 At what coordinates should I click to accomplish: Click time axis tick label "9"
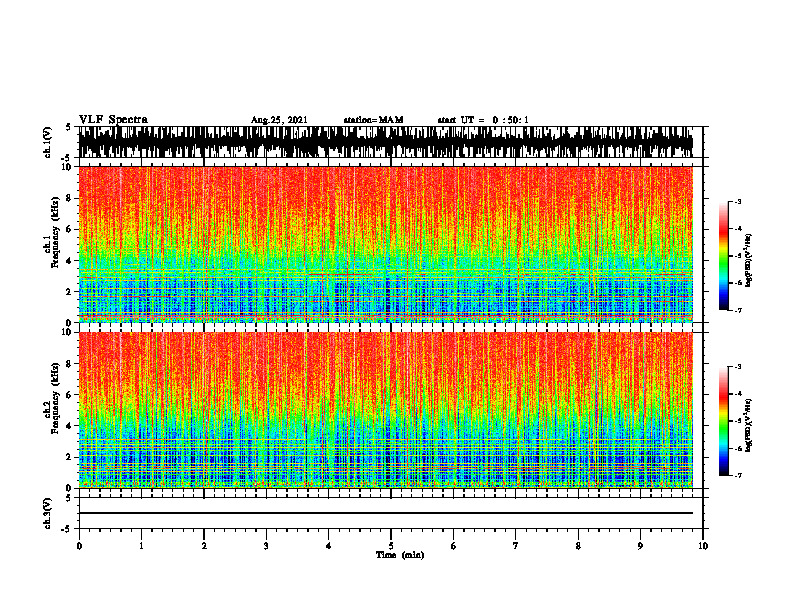point(640,546)
